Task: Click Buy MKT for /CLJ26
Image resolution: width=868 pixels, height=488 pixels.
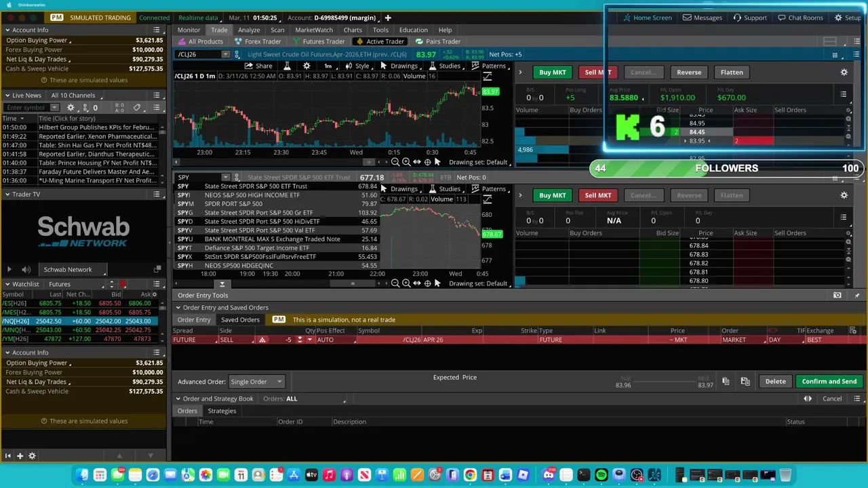Action: [x=552, y=72]
